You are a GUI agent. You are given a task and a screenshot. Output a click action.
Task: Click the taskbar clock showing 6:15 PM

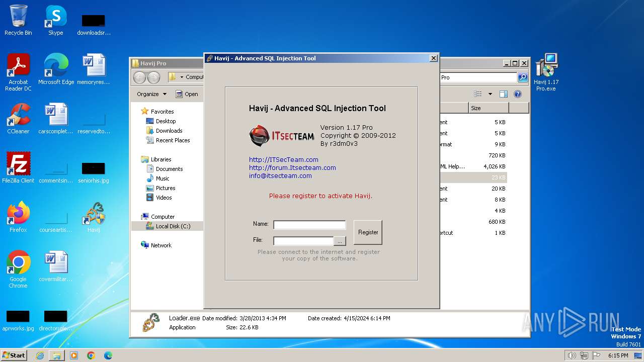618,355
